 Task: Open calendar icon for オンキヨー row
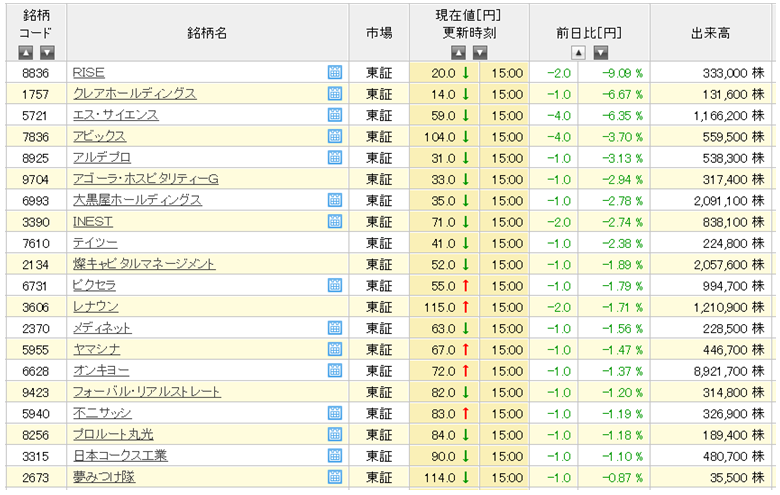335,370
